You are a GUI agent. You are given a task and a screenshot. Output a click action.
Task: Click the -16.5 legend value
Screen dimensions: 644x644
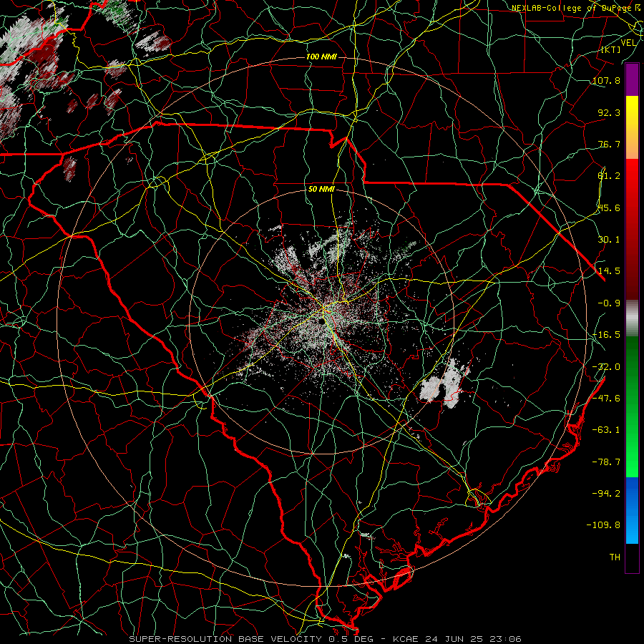click(606, 335)
